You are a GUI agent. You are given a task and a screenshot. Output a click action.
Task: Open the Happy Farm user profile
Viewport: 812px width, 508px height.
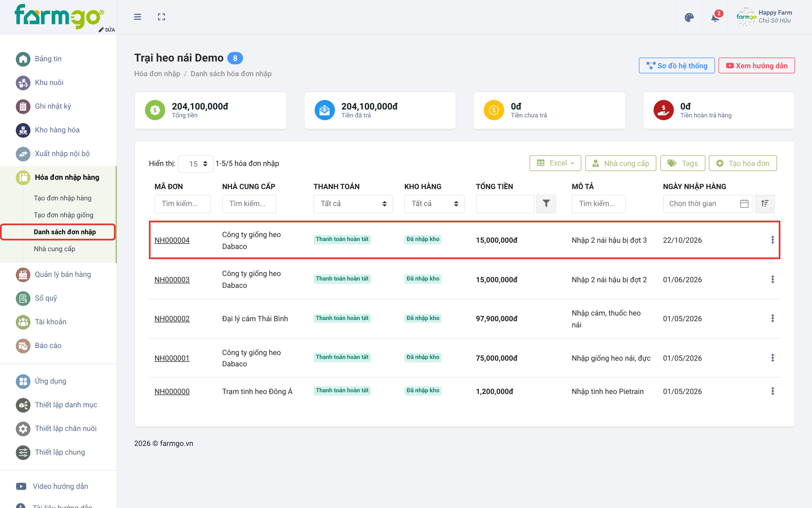click(764, 17)
